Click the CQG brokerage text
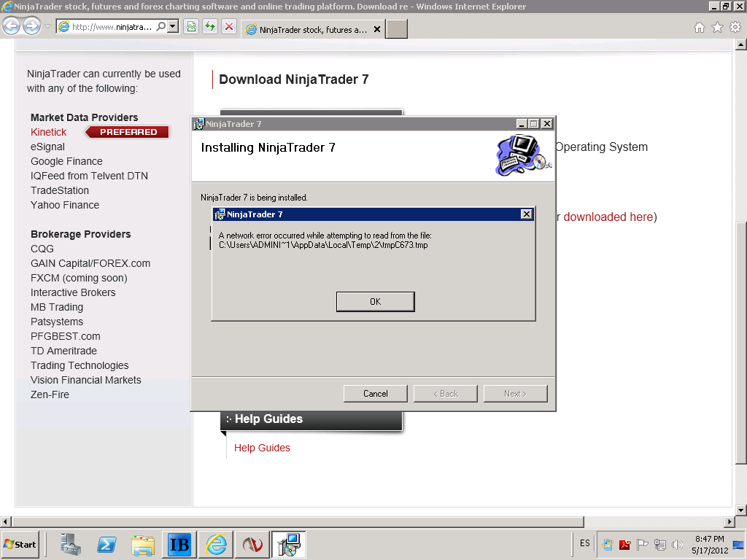 pyautogui.click(x=42, y=249)
